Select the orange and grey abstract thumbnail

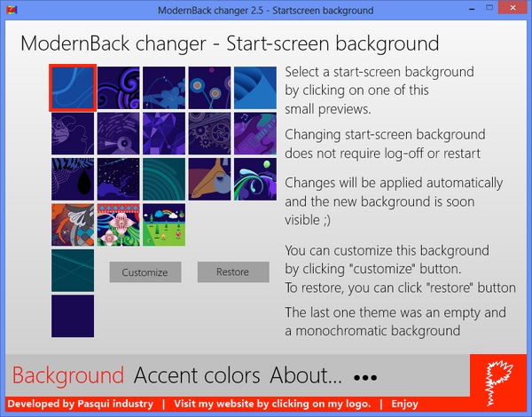coord(73,224)
